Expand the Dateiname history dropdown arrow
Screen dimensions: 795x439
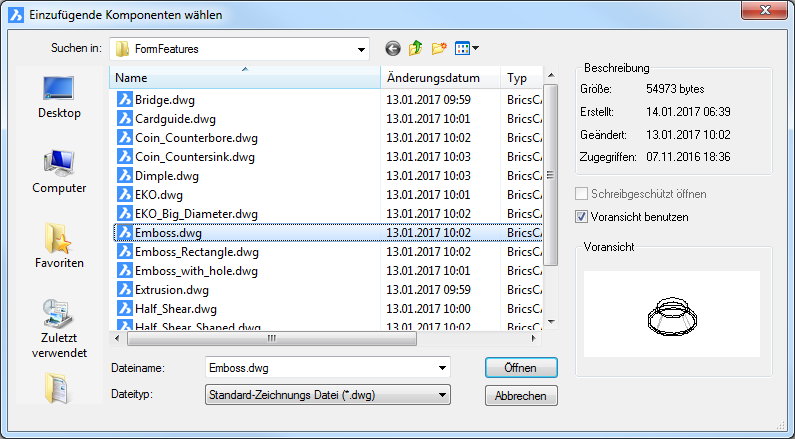click(x=441, y=368)
